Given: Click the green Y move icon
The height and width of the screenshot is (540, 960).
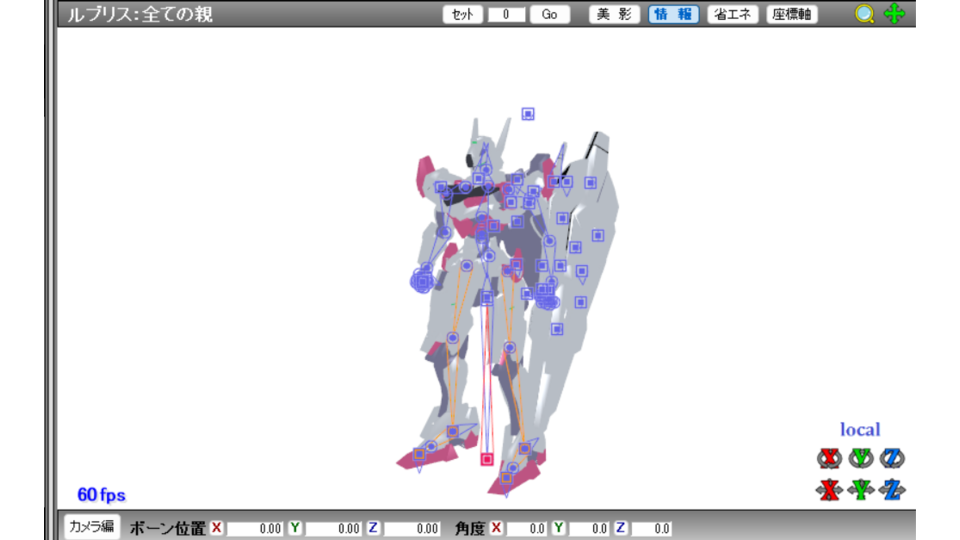Looking at the screenshot, I should point(861,490).
